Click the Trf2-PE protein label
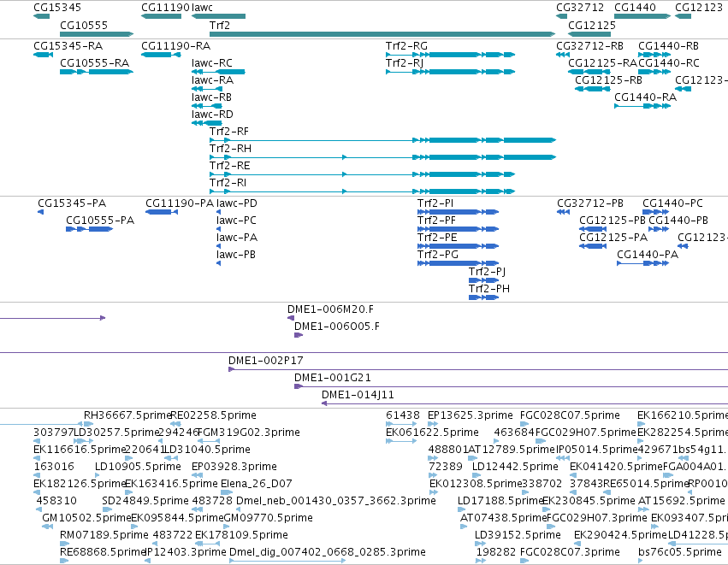This screenshot has height=565, width=728. tap(437, 238)
